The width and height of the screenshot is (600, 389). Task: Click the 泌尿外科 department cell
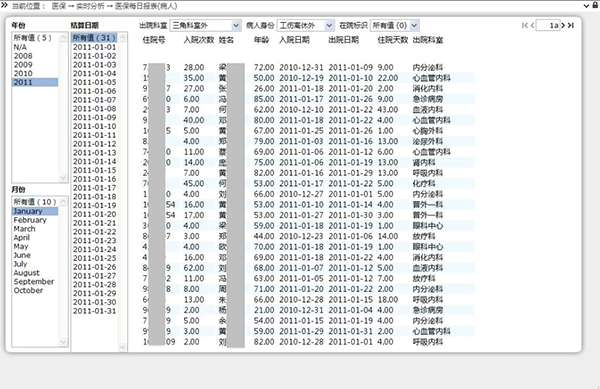[428, 142]
